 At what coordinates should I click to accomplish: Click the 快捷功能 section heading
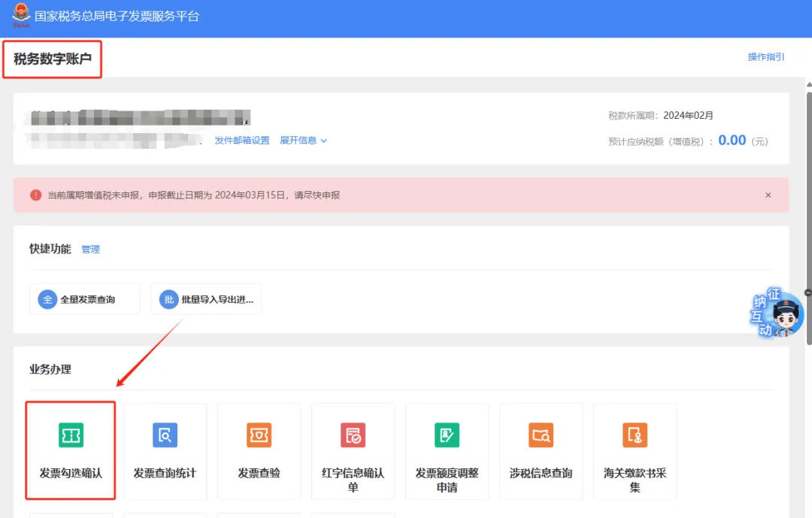point(50,249)
